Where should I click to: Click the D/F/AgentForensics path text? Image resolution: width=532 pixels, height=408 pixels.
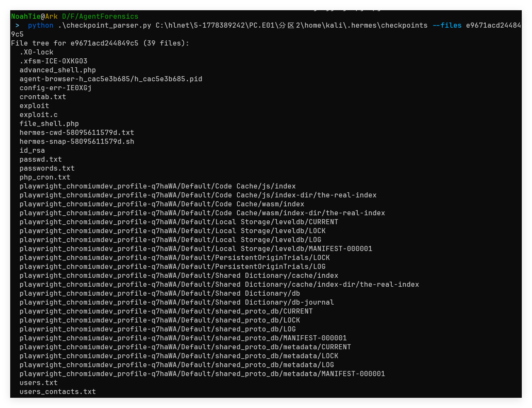(100, 17)
